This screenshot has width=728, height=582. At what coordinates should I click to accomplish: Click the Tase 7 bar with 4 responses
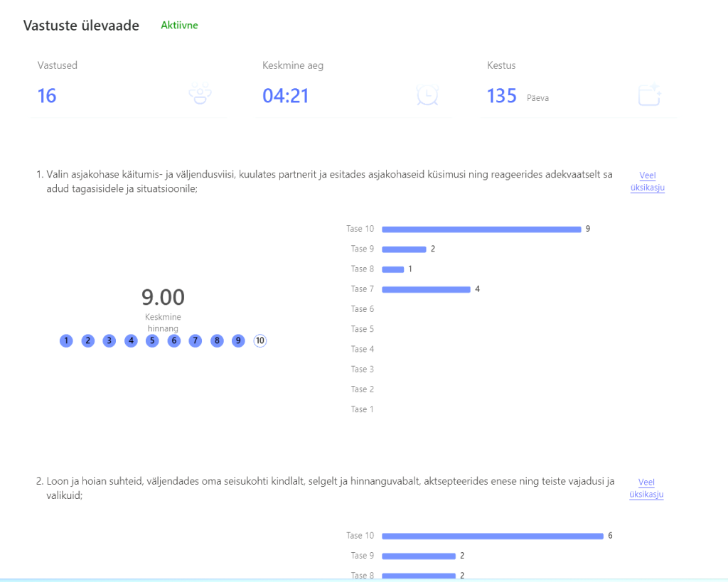point(426,289)
